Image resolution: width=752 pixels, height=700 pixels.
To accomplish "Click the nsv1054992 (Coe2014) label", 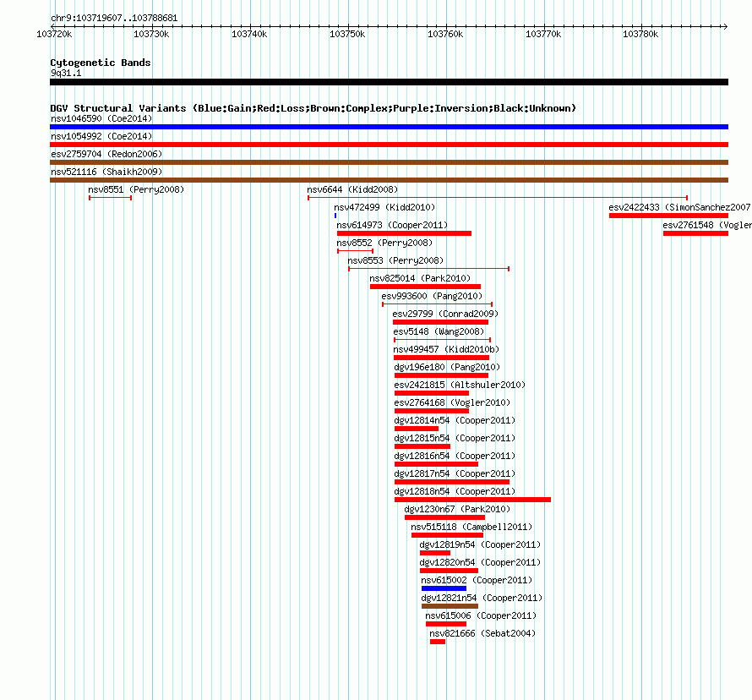I will pyautogui.click(x=101, y=136).
